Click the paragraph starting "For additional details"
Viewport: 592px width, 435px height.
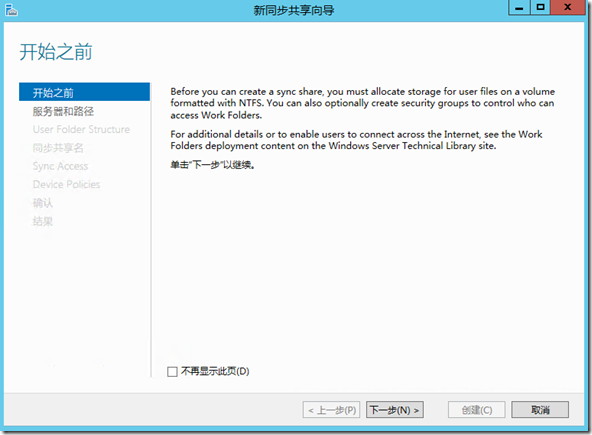point(356,140)
